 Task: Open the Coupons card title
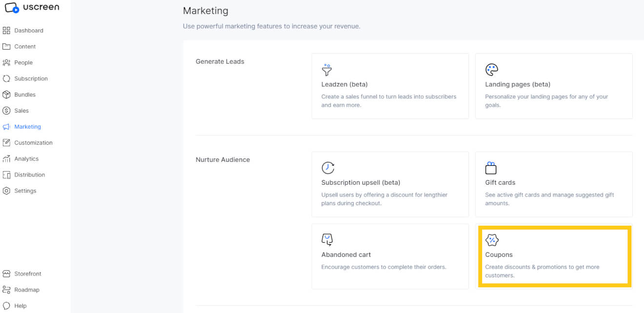coord(499,255)
